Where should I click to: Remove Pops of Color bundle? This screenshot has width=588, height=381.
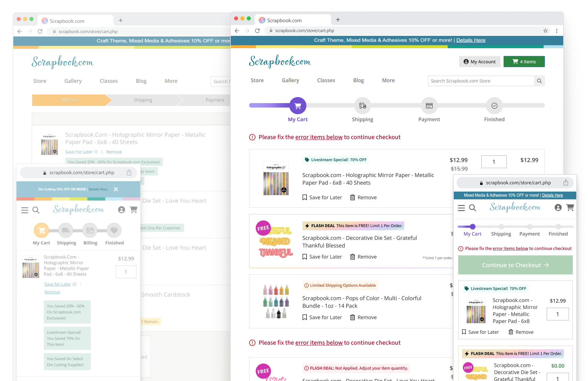(363, 317)
